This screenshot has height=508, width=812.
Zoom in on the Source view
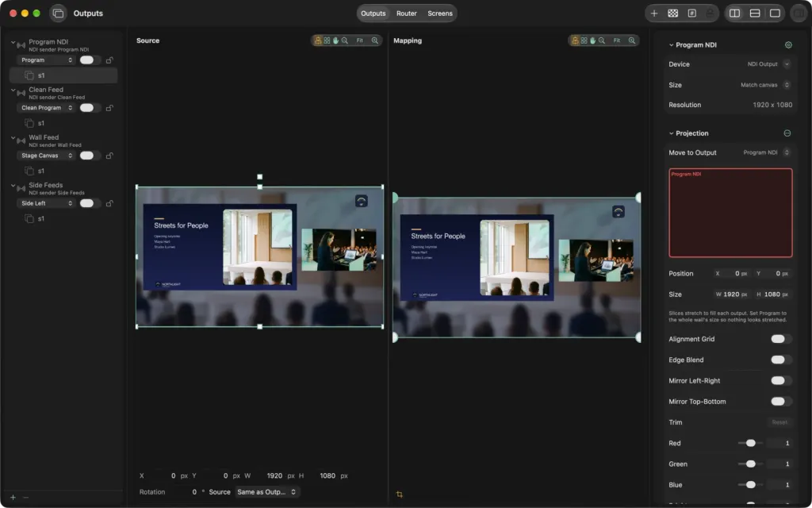pyautogui.click(x=374, y=40)
